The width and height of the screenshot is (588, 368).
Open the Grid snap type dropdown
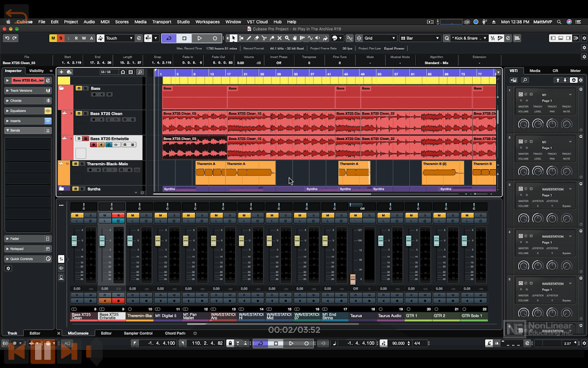(x=376, y=38)
